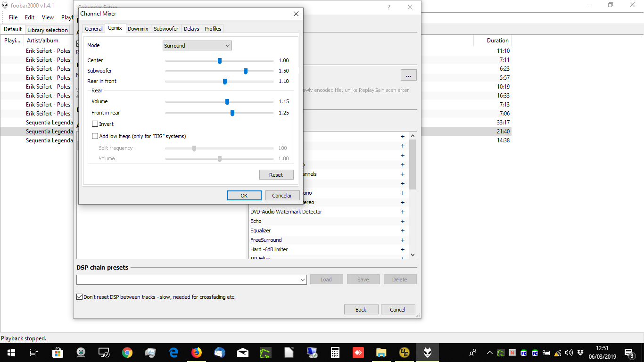Click the Rear Volume slider handle at 1.15
The width and height of the screenshot is (644, 362).
click(x=227, y=101)
